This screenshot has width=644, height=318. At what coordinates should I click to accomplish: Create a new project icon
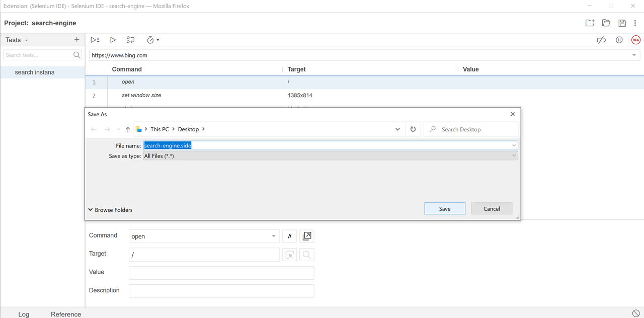pyautogui.click(x=590, y=23)
